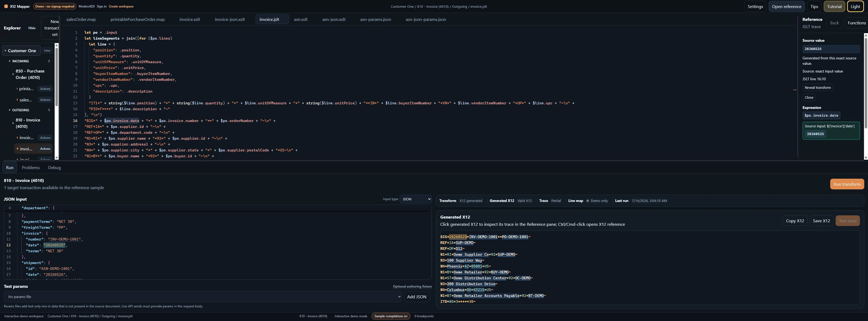
Task: Open the No params file dropdown
Action: [203, 297]
